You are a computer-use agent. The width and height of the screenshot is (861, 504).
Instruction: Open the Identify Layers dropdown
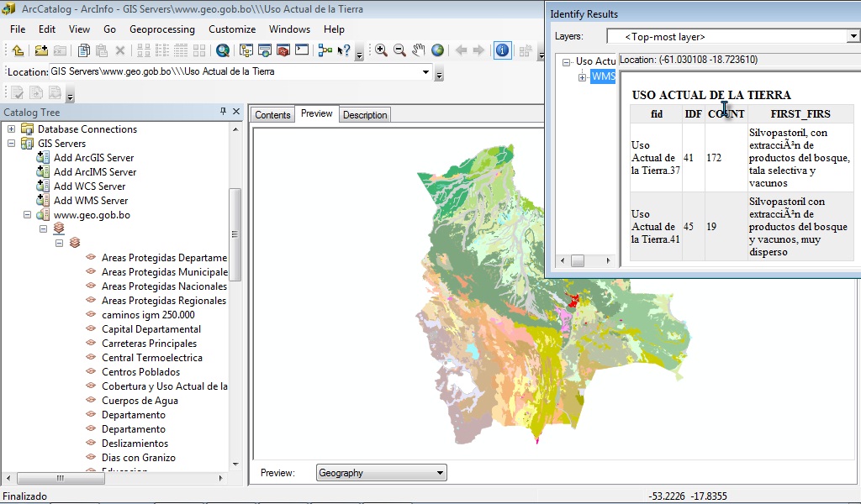[853, 36]
